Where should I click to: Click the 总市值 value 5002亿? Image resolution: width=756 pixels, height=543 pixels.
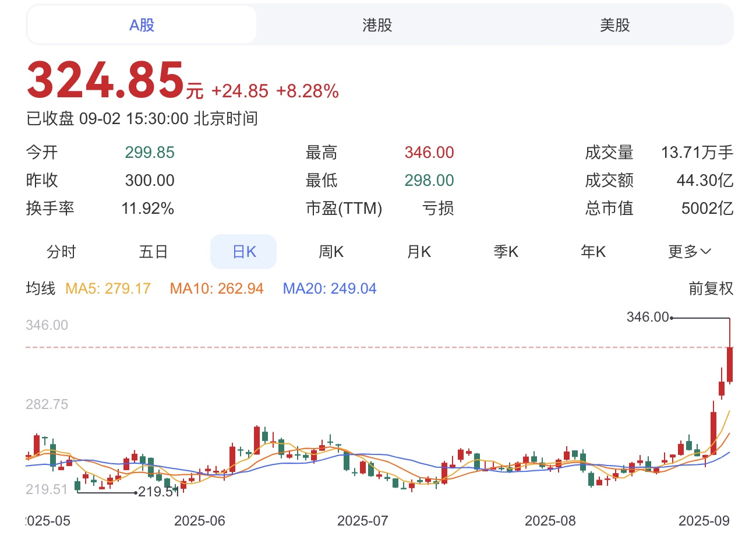click(x=707, y=209)
